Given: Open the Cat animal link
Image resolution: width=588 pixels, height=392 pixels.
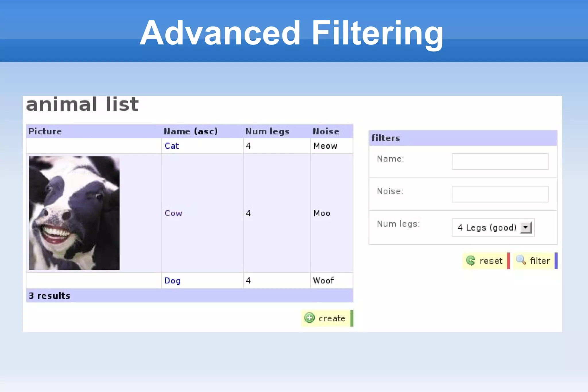Looking at the screenshot, I should tap(172, 146).
